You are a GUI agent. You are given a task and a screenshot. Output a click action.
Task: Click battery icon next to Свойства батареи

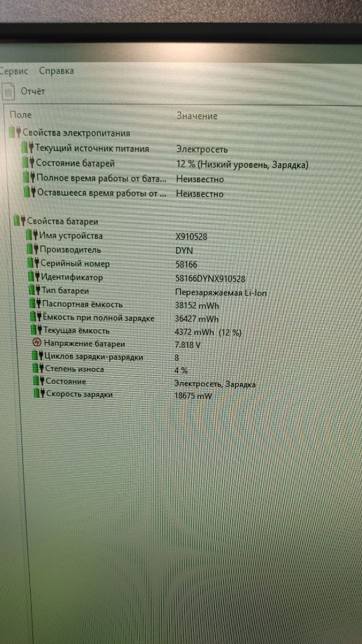coord(20,221)
